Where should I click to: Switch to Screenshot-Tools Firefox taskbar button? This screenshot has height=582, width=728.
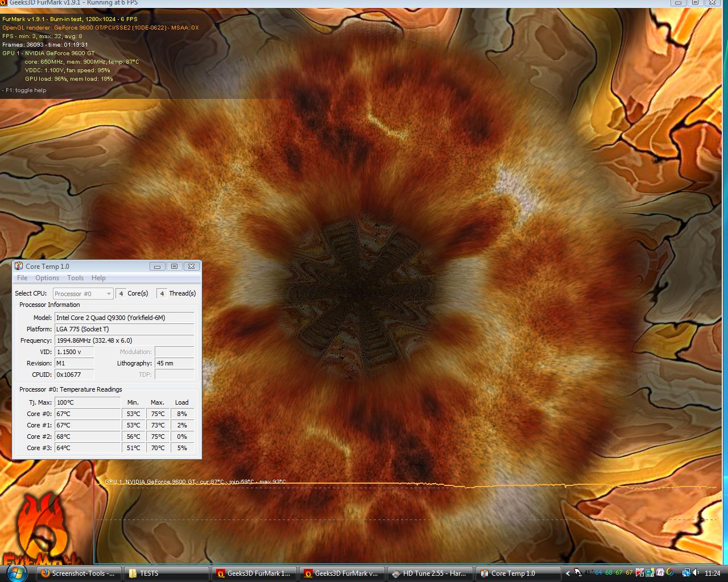point(80,573)
